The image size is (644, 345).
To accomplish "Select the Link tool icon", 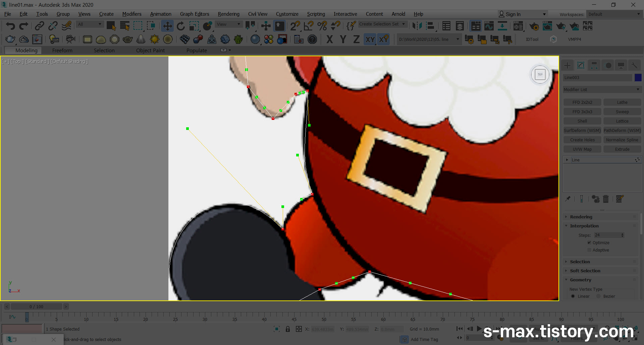I will [40, 26].
